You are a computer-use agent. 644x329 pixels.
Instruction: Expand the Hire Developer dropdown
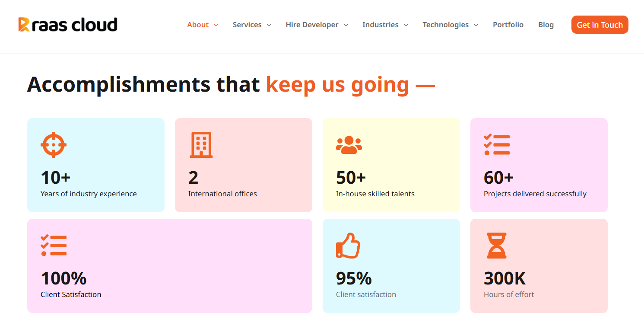(317, 25)
